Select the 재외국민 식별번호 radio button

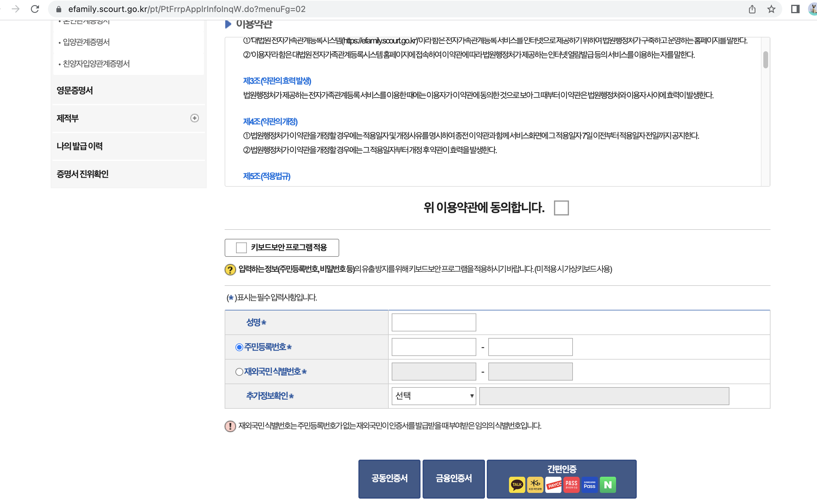[239, 372]
